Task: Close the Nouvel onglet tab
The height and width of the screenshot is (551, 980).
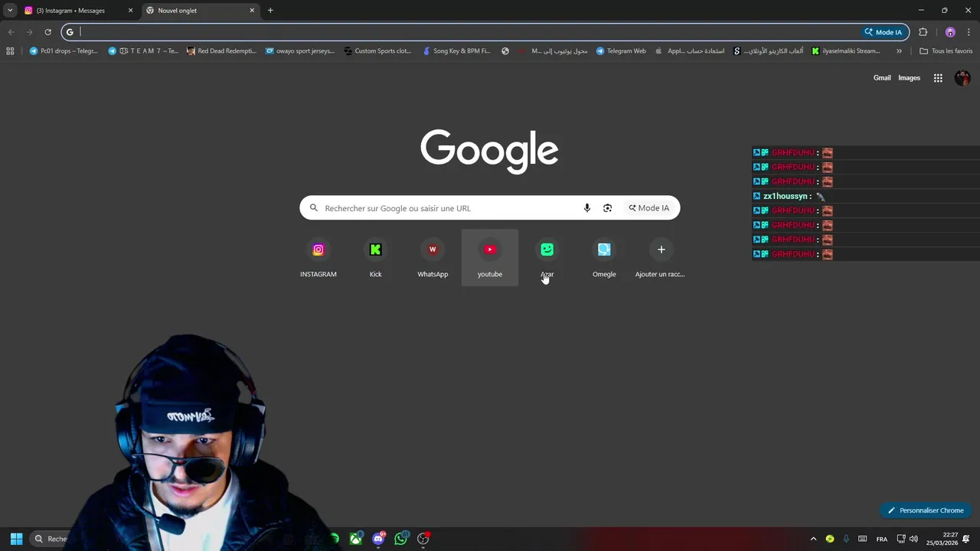Action: 253,11
